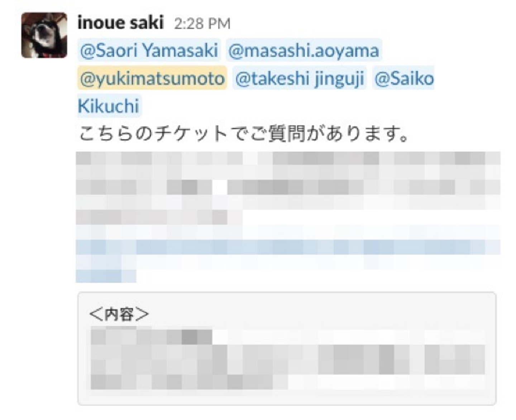Click the short third blurred gray line

pos(152,217)
